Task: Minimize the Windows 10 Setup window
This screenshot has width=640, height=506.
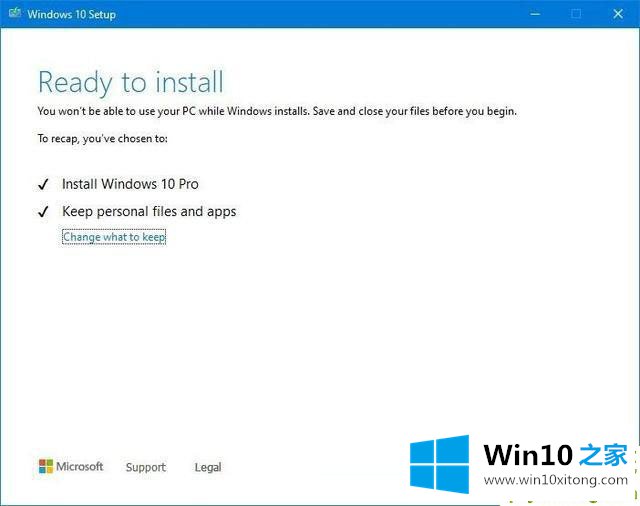Action: tap(535, 14)
